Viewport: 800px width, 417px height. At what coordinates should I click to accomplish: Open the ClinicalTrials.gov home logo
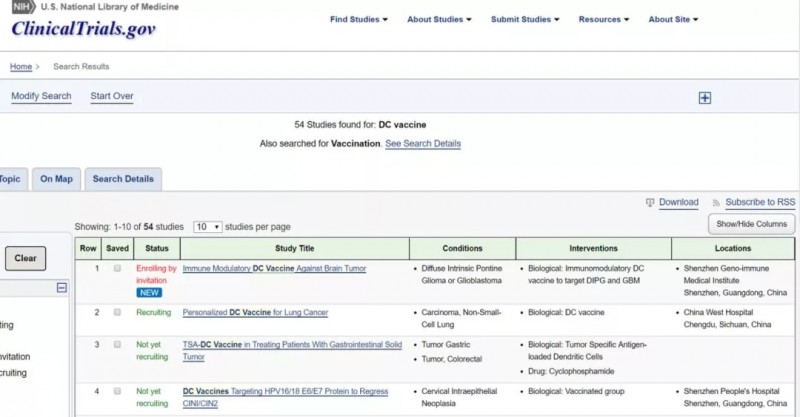(84, 29)
